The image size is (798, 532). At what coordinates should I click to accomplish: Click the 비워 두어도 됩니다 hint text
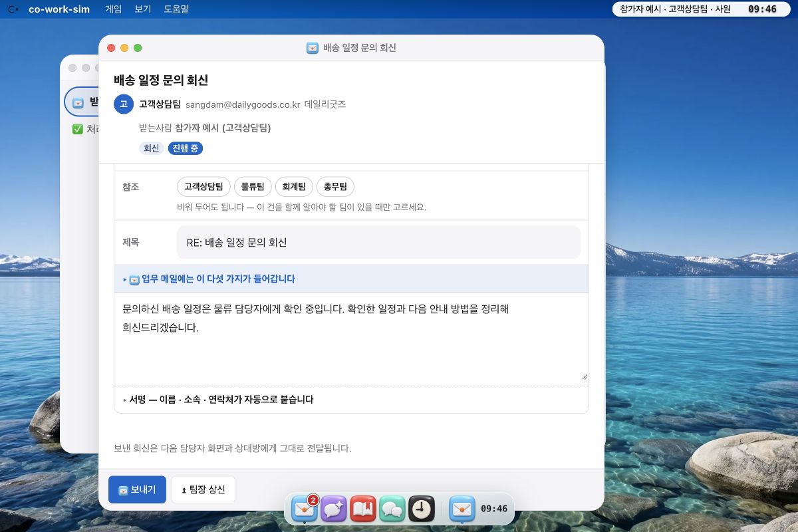pos(301,207)
